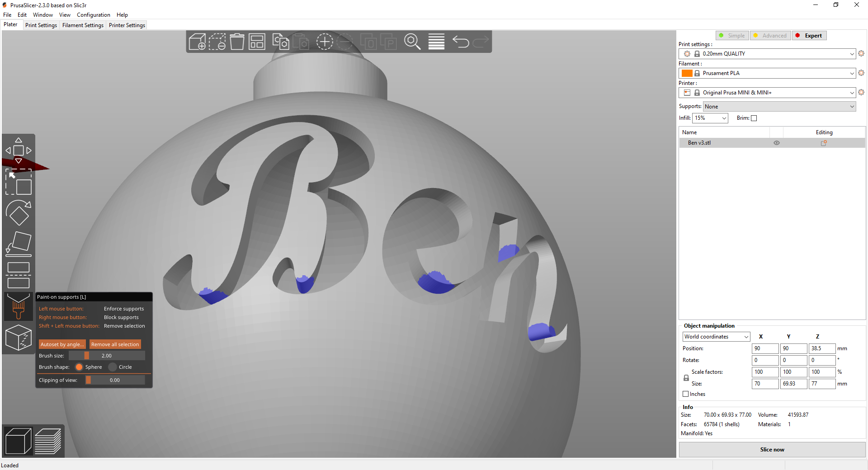Click the Slice now button

coord(772,450)
